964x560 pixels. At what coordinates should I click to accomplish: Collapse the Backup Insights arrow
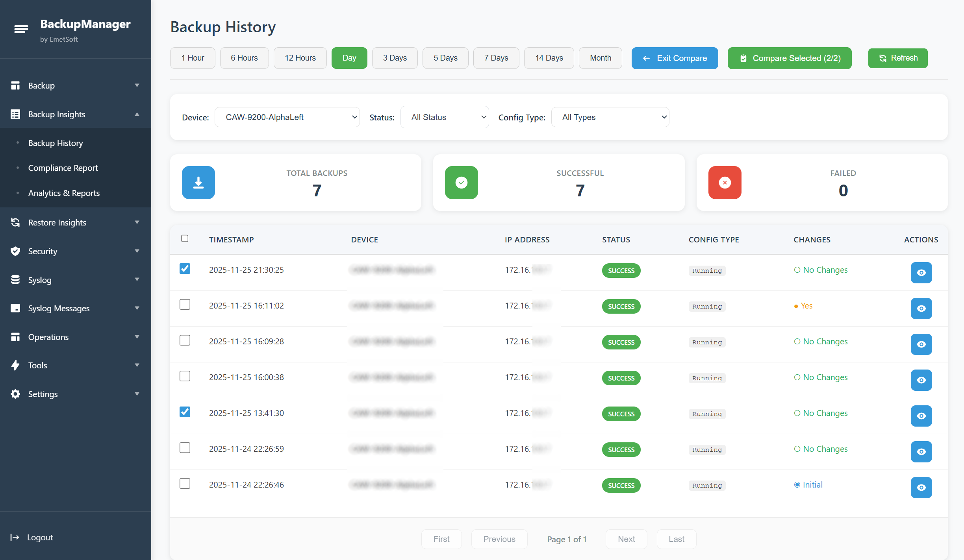(x=137, y=114)
